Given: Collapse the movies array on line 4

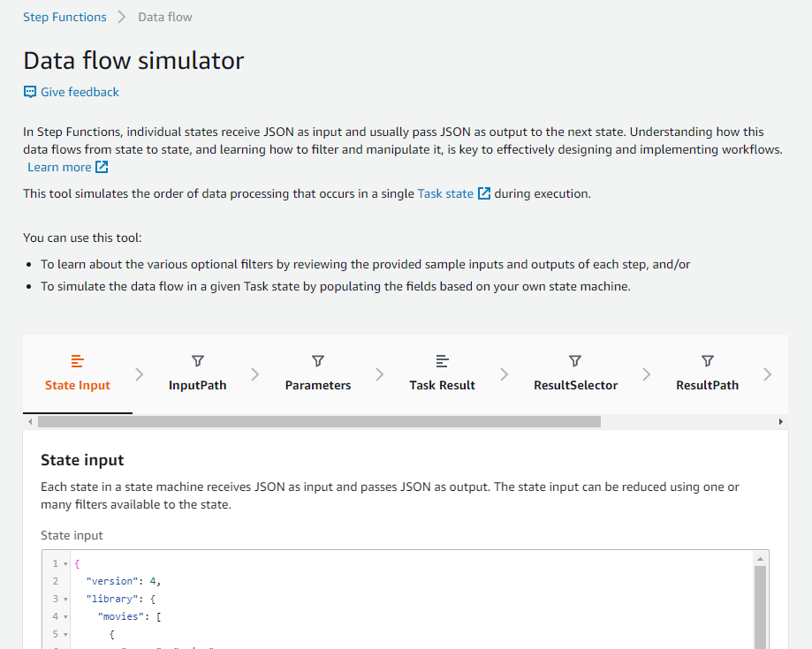Looking at the screenshot, I should (x=63, y=615).
